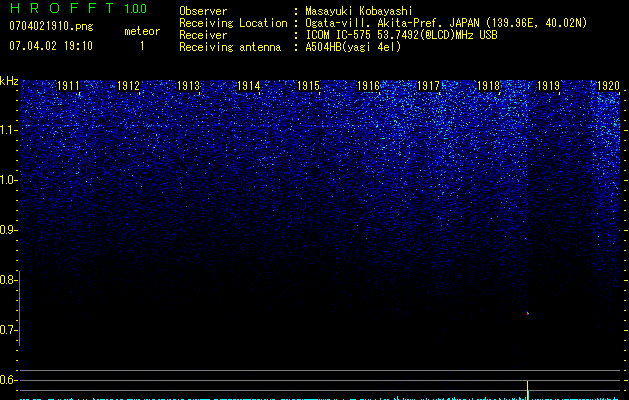Click the 1915 time marker
Screen dimensions: 629x400
tap(308, 86)
